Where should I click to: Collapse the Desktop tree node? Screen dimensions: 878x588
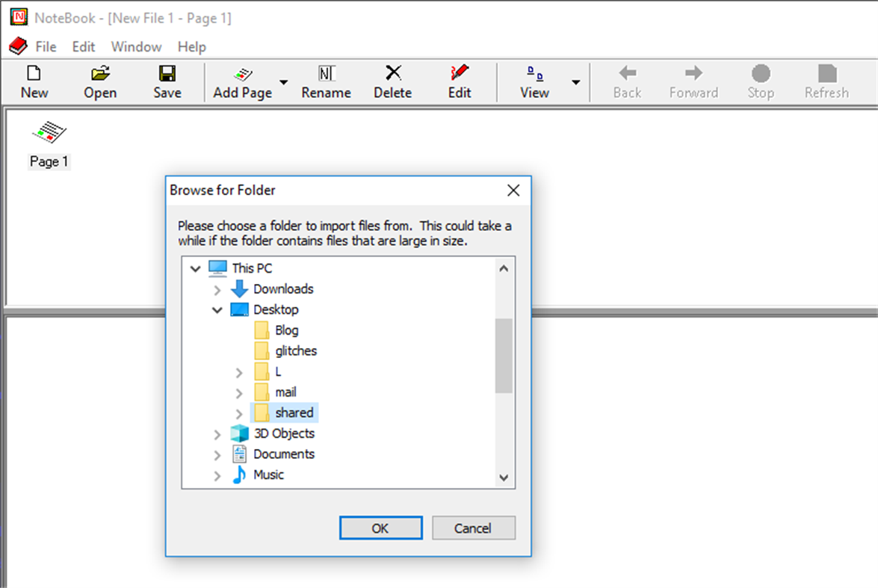click(217, 310)
